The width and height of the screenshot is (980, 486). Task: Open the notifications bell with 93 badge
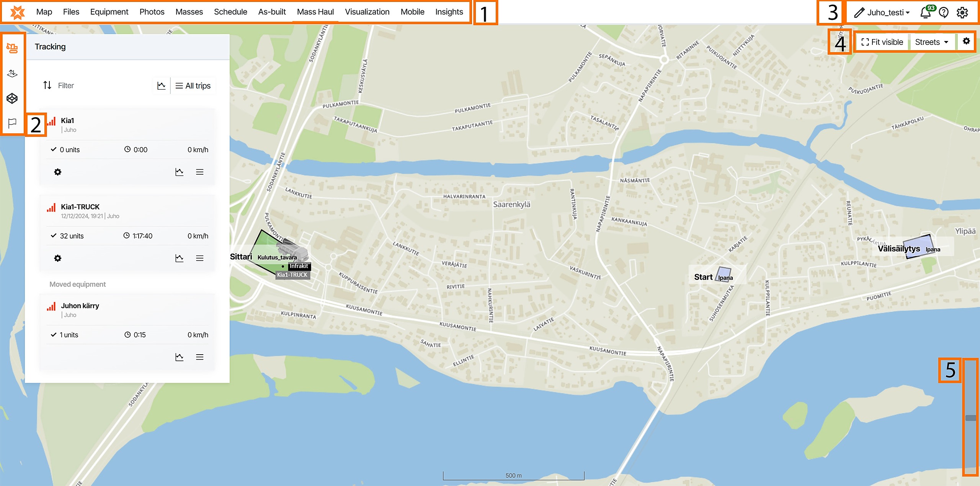pos(926,13)
